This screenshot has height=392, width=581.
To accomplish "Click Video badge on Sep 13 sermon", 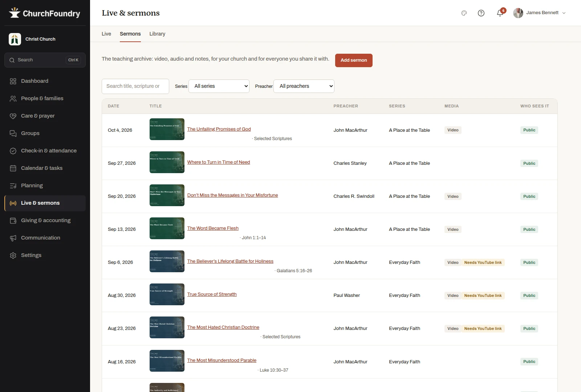I will click(453, 229).
